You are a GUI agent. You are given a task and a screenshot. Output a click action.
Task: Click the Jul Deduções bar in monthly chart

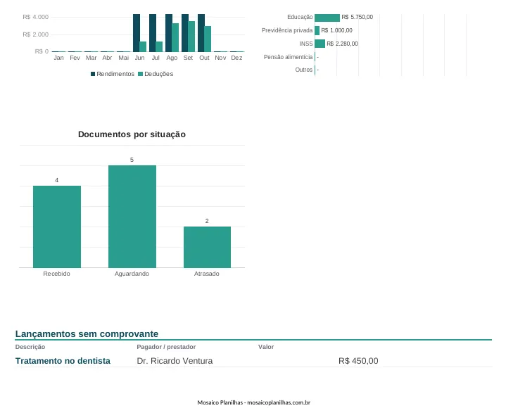[159, 46]
